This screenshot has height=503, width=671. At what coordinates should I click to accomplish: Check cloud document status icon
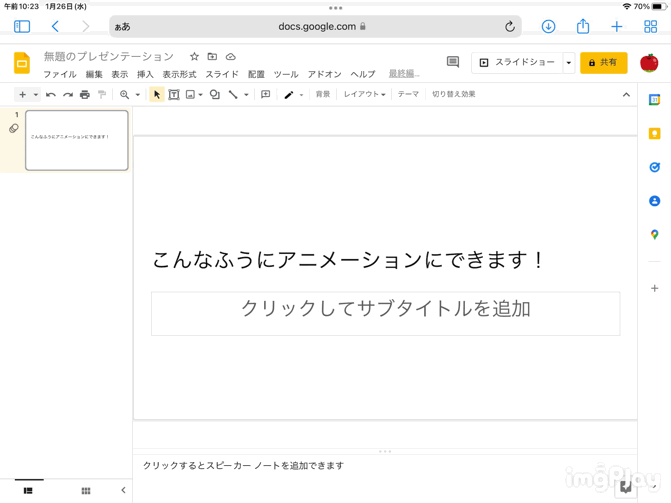231,57
